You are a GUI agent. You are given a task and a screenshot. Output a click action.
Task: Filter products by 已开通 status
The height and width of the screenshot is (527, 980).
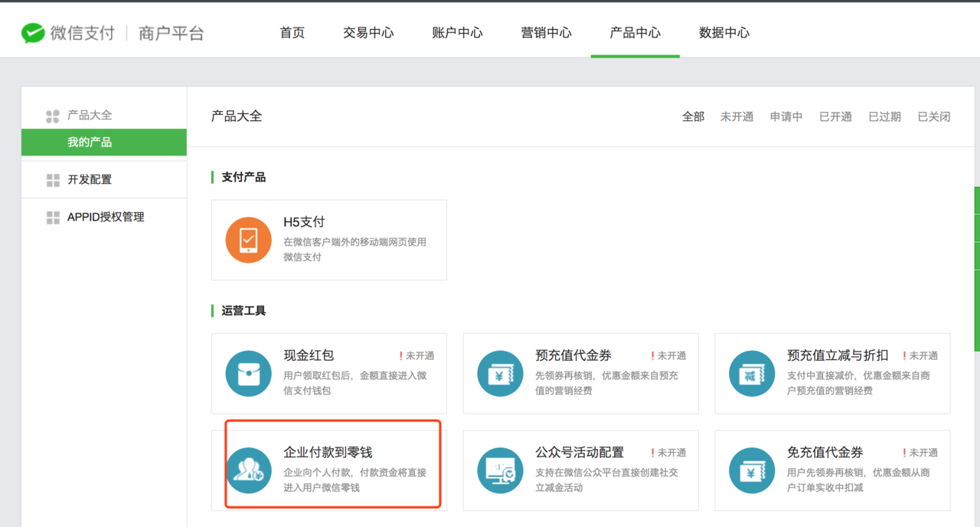(x=835, y=116)
